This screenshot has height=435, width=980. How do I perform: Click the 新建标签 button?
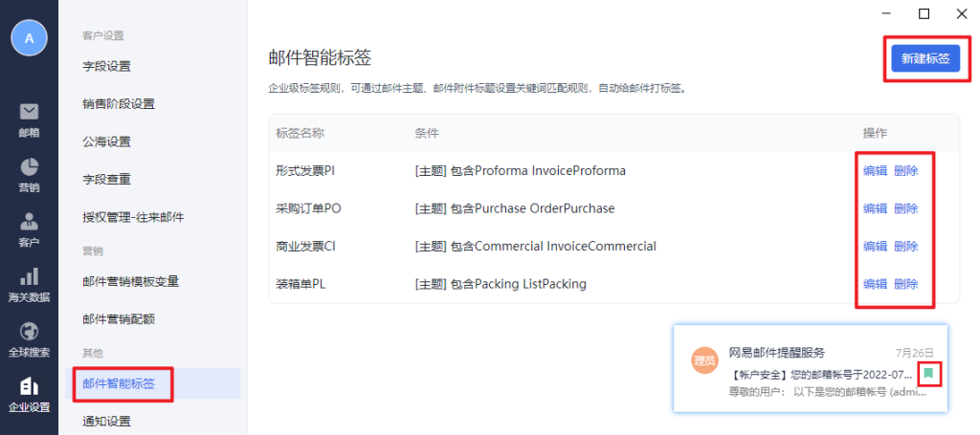tap(925, 58)
